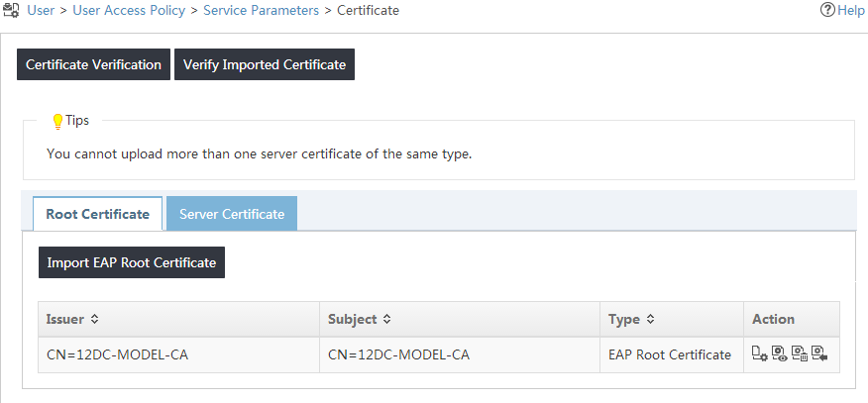The height and width of the screenshot is (403, 868).
Task: View certificate details via the eye icon
Action: pyautogui.click(x=779, y=353)
